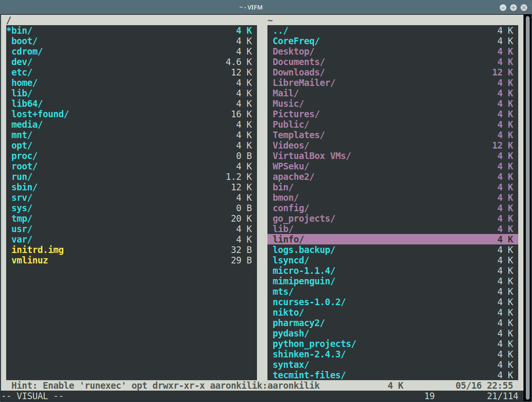Select the boot/ directory row
The width and height of the screenshot is (532, 402).
click(131, 41)
